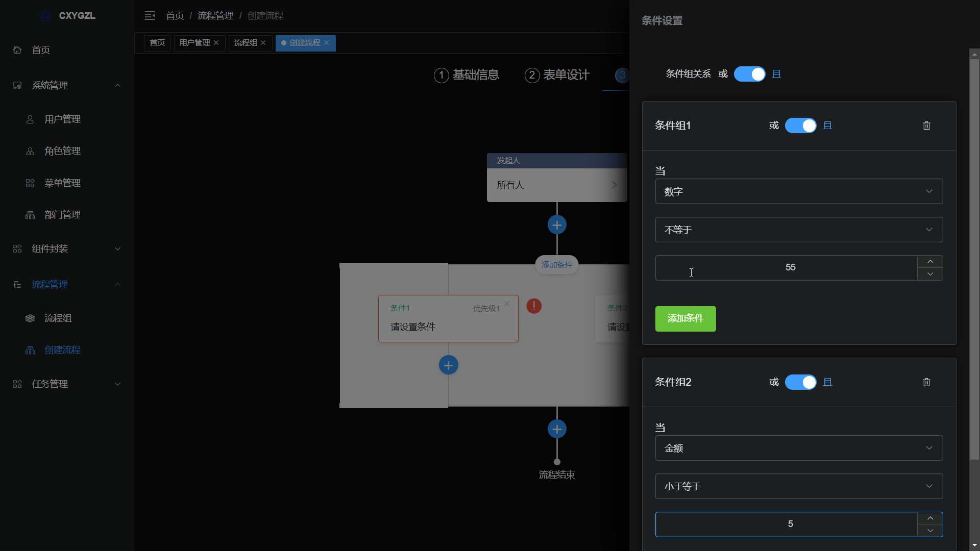
Task: Click the panel's vertical scrollbar thumb
Action: [974, 259]
